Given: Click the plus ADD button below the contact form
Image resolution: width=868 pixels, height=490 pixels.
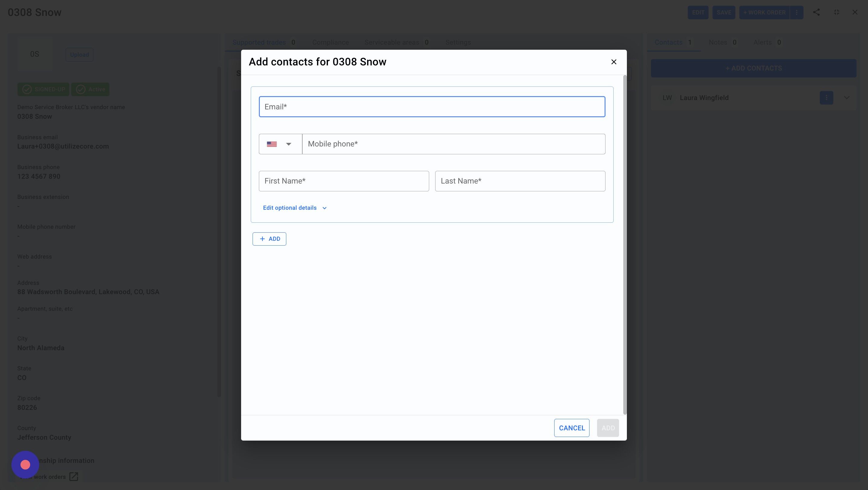Looking at the screenshot, I should [x=269, y=239].
